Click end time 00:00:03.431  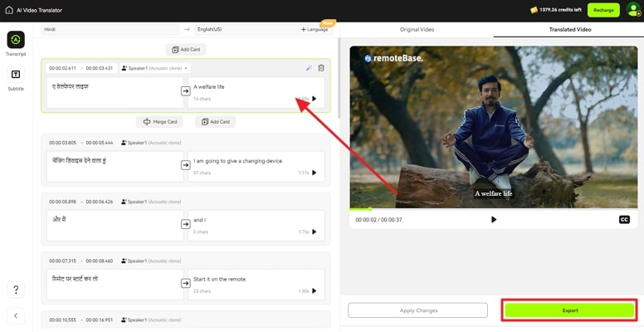(x=99, y=68)
